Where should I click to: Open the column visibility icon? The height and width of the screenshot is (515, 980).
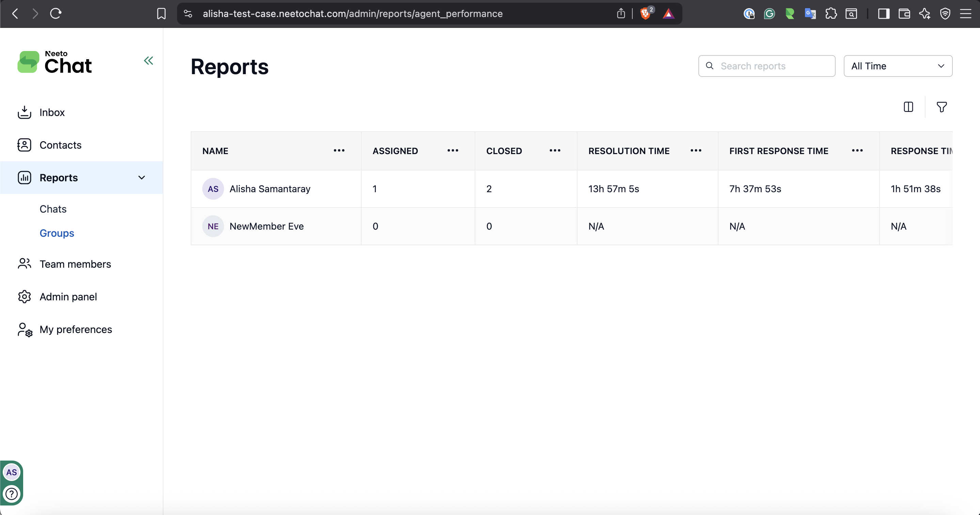908,107
